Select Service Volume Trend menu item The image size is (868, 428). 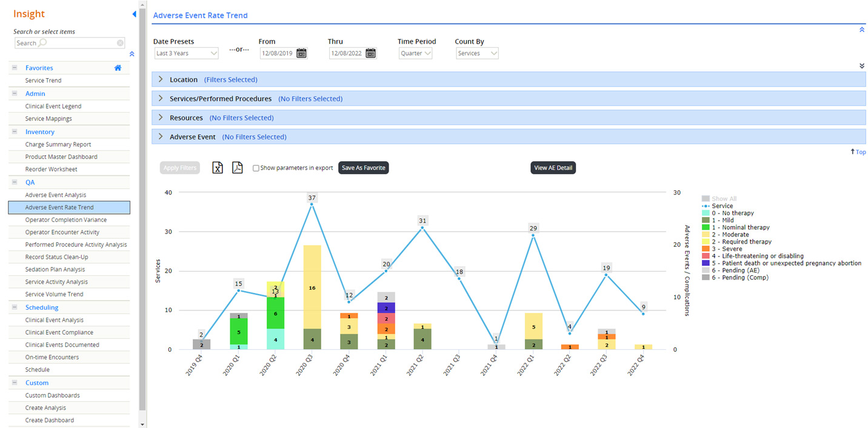coord(55,294)
